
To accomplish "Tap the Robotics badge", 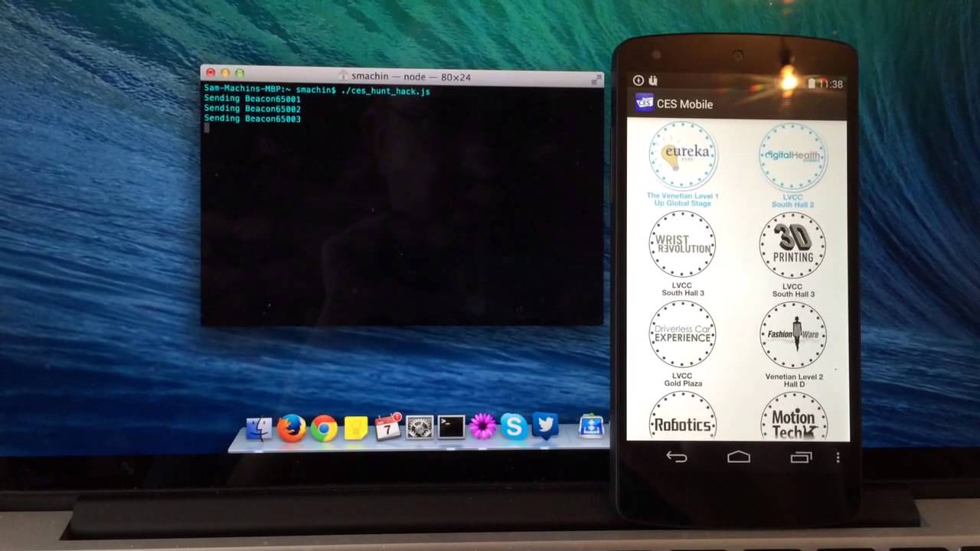I will [682, 416].
